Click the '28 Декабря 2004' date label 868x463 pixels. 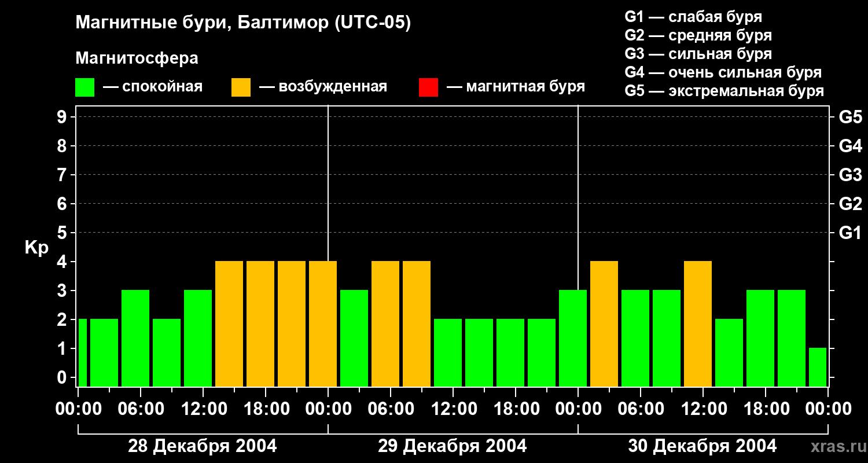click(202, 446)
